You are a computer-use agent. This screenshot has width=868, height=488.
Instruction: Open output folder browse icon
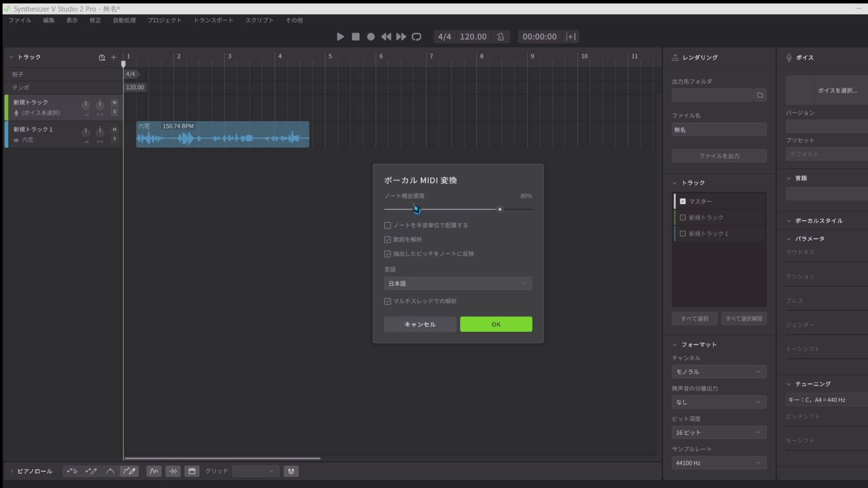(x=760, y=95)
